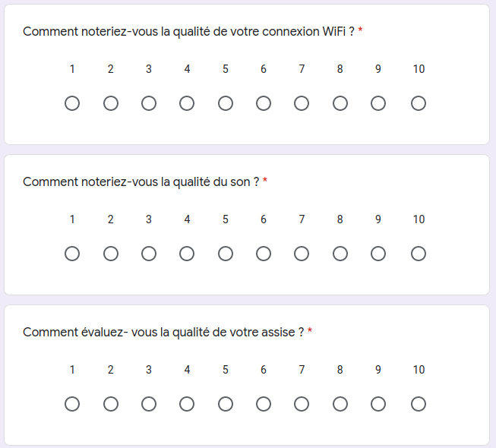Mark WiFi connection quality as 7
496x448 pixels.
pyautogui.click(x=302, y=103)
